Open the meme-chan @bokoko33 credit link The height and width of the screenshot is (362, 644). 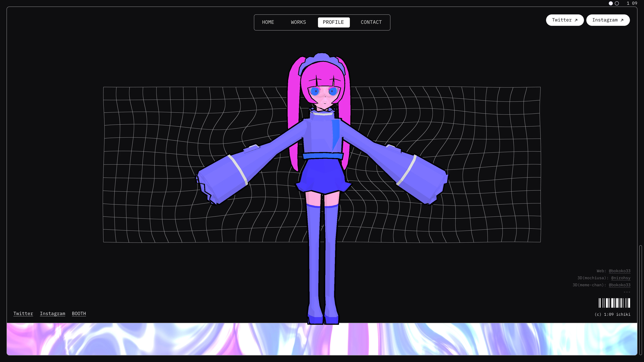(x=620, y=285)
